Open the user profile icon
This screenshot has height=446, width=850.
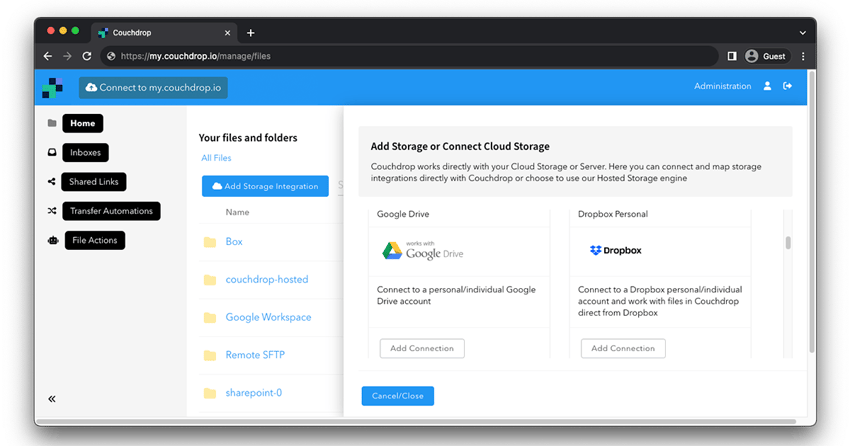pyautogui.click(x=768, y=86)
